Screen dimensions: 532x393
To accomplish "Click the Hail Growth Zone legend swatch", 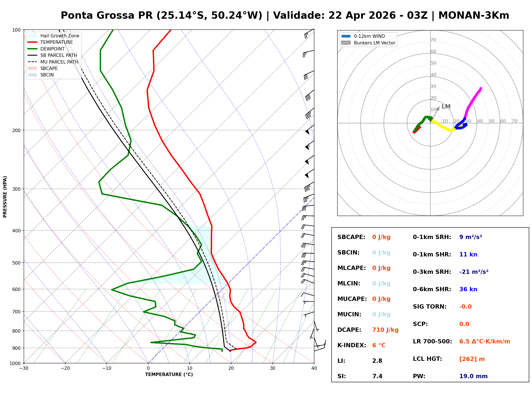I will click(32, 36).
